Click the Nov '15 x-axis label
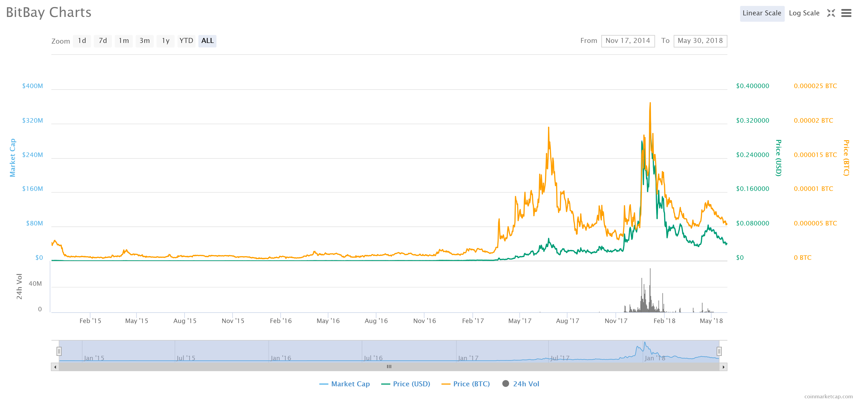 [x=233, y=321]
